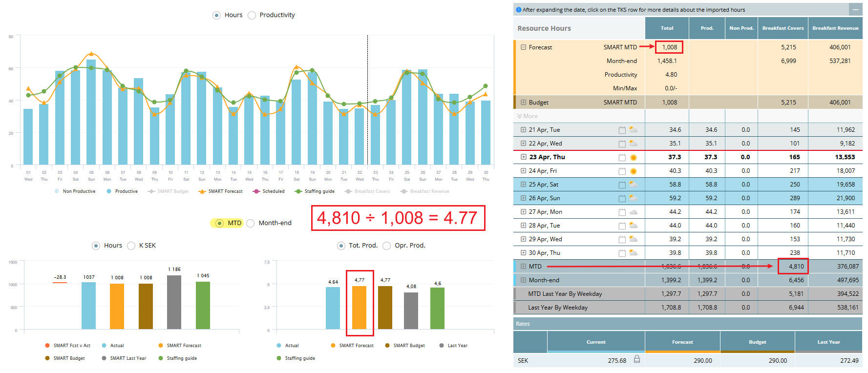Choose the K SEK radio button

(x=131, y=246)
